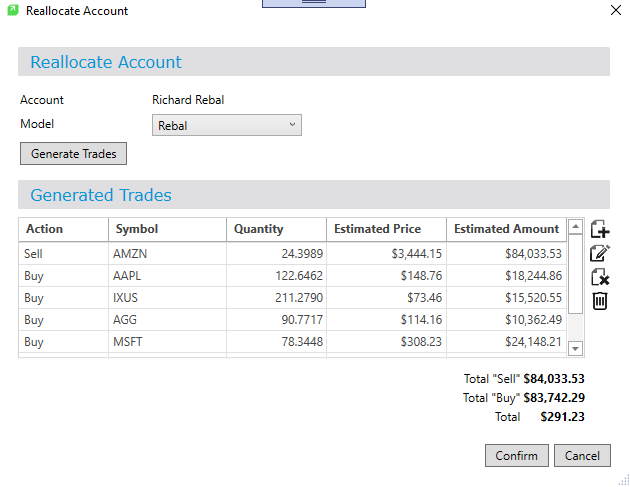
Task: Cancel the Reallocate Account dialog
Action: click(x=582, y=456)
